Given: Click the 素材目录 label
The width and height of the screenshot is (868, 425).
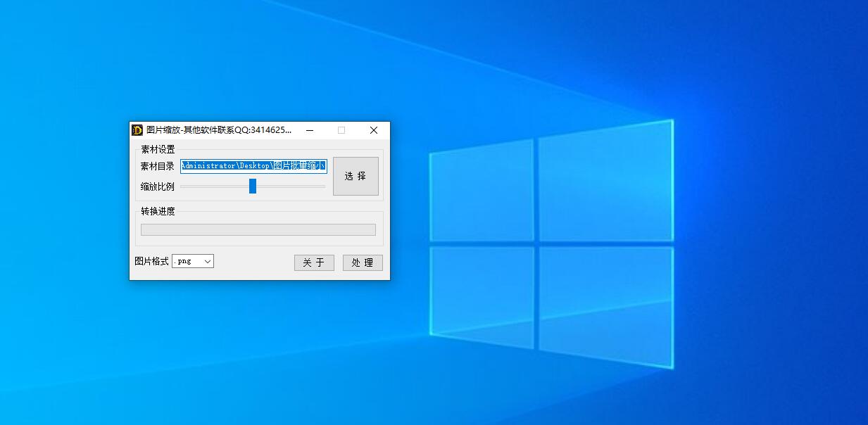Looking at the screenshot, I should point(157,167).
